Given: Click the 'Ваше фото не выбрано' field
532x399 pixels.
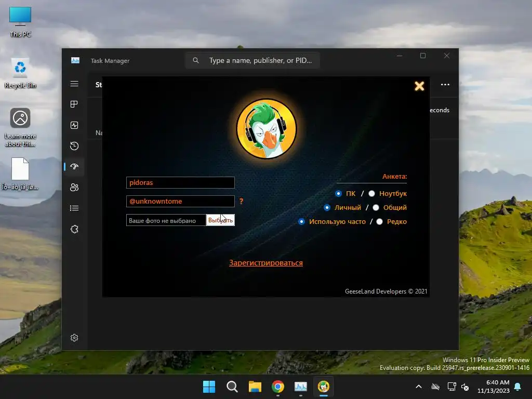Looking at the screenshot, I should 166,220.
